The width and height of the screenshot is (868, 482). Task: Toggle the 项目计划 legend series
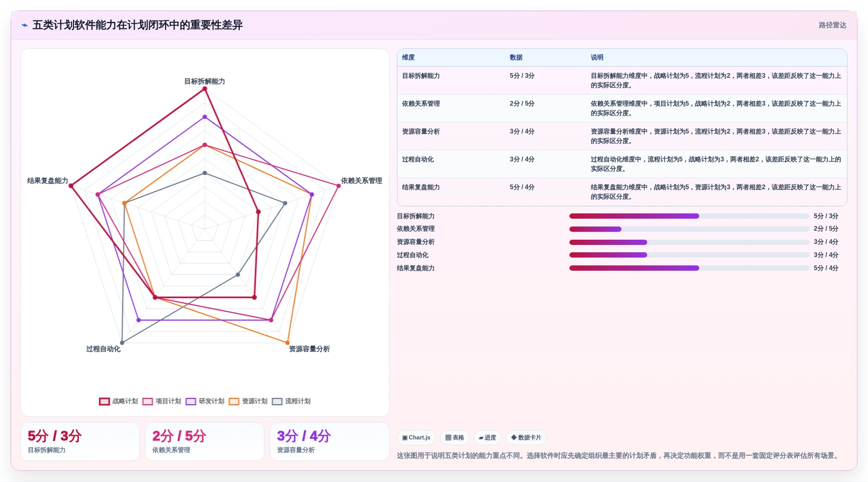161,401
